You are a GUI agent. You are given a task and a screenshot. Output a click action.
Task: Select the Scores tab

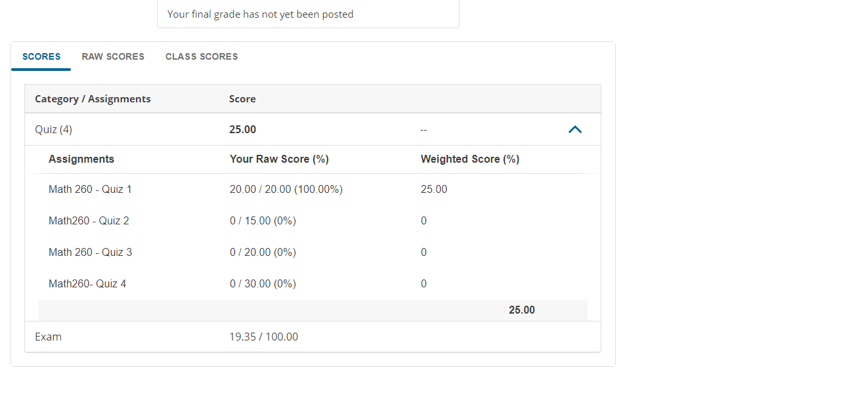41,56
